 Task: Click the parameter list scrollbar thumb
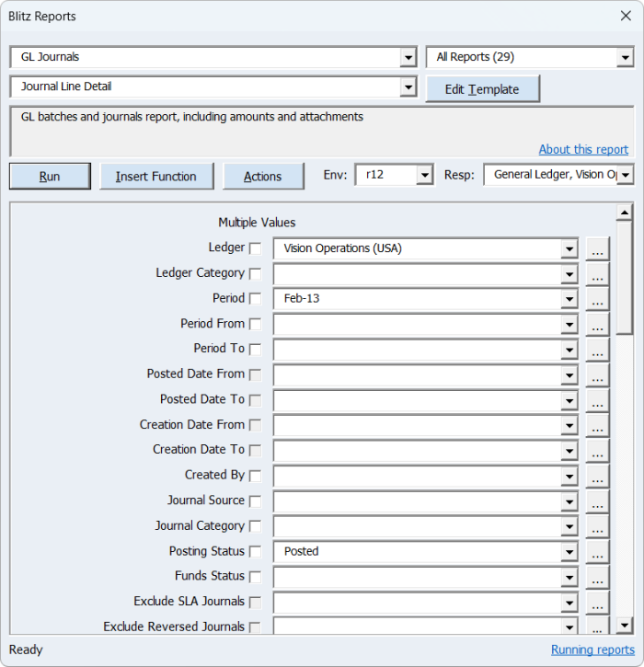(x=624, y=277)
